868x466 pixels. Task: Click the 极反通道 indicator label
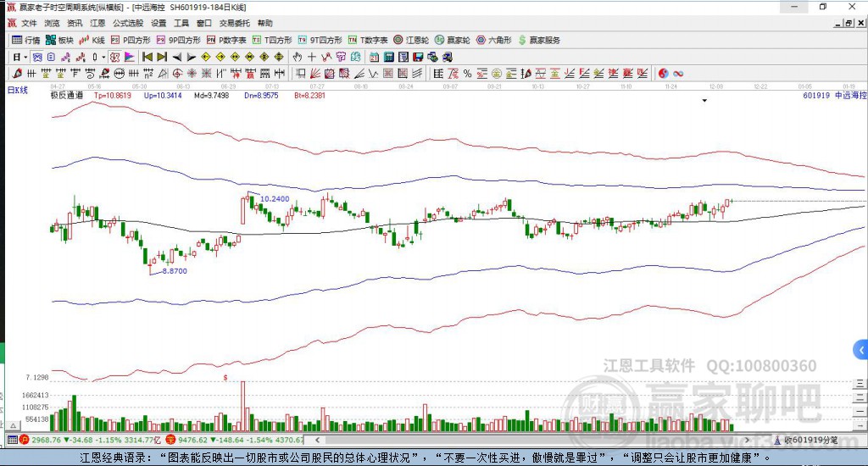click(x=66, y=95)
